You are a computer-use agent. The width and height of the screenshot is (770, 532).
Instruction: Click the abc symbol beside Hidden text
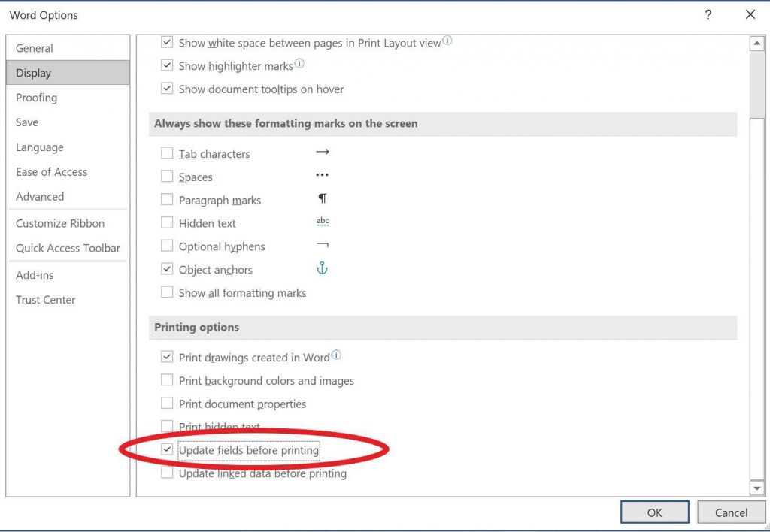[322, 222]
